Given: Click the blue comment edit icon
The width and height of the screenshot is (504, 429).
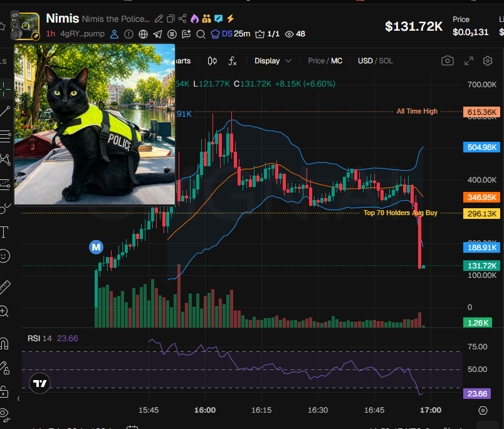Looking at the screenshot, I should pos(219,19).
